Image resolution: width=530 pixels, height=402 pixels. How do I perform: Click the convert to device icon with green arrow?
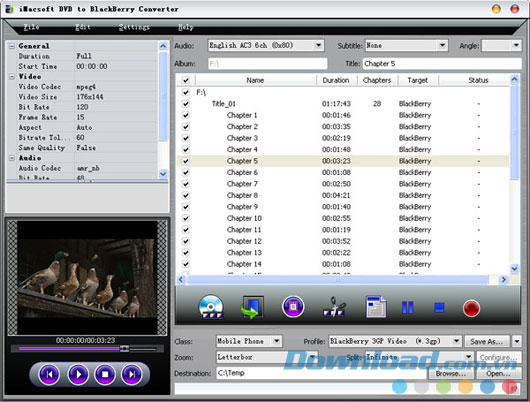click(x=252, y=307)
